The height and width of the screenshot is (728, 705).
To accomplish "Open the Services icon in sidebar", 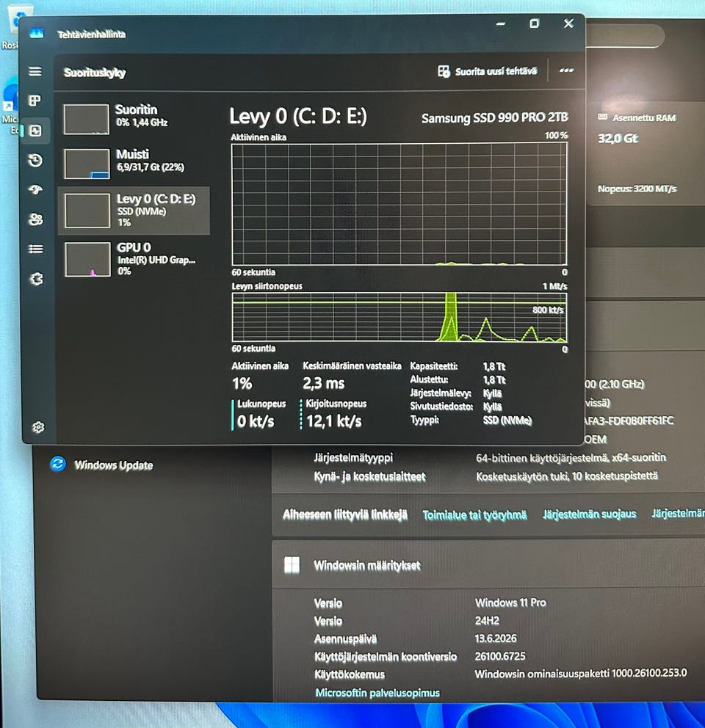I will click(36, 279).
